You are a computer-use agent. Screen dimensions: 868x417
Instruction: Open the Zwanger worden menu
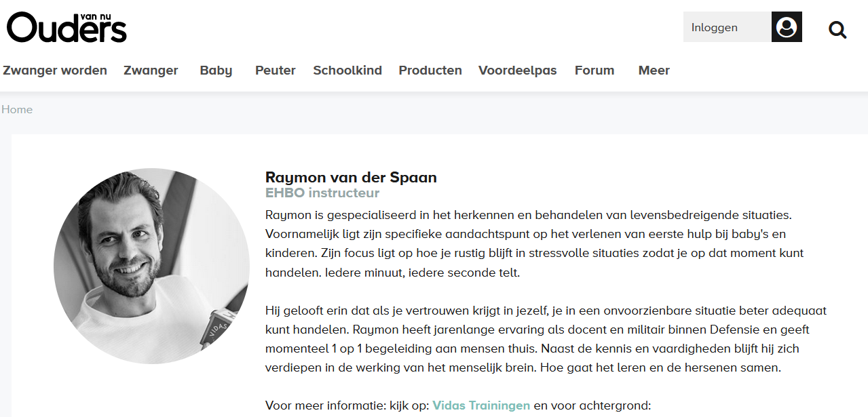pos(55,71)
